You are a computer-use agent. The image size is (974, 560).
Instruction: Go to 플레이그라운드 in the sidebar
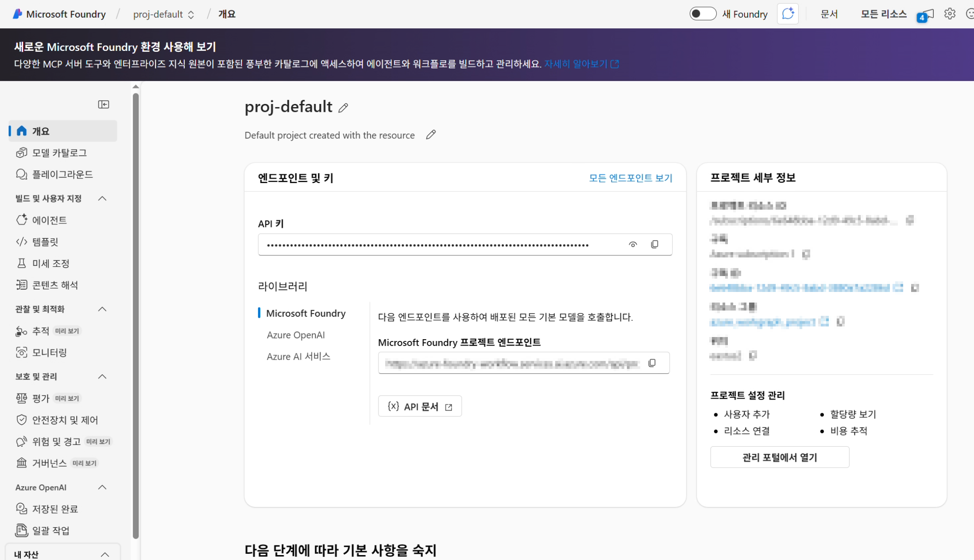(62, 174)
